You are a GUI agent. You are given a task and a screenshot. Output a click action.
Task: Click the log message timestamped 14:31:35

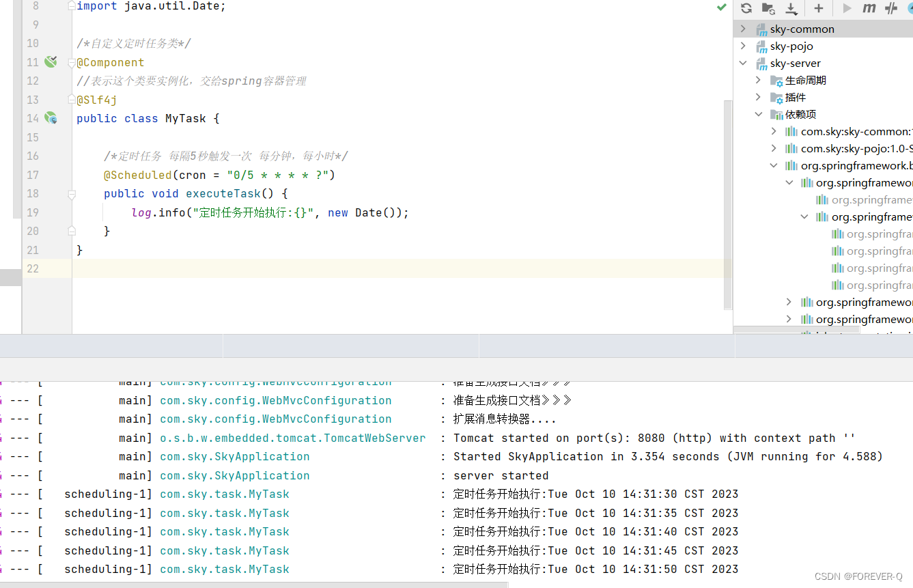(x=595, y=513)
